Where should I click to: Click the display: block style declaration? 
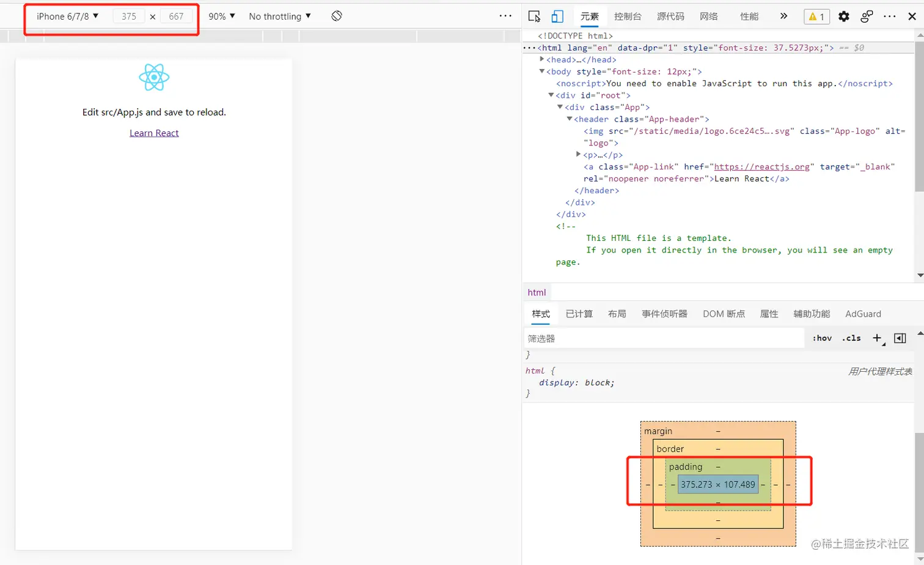coord(577,383)
